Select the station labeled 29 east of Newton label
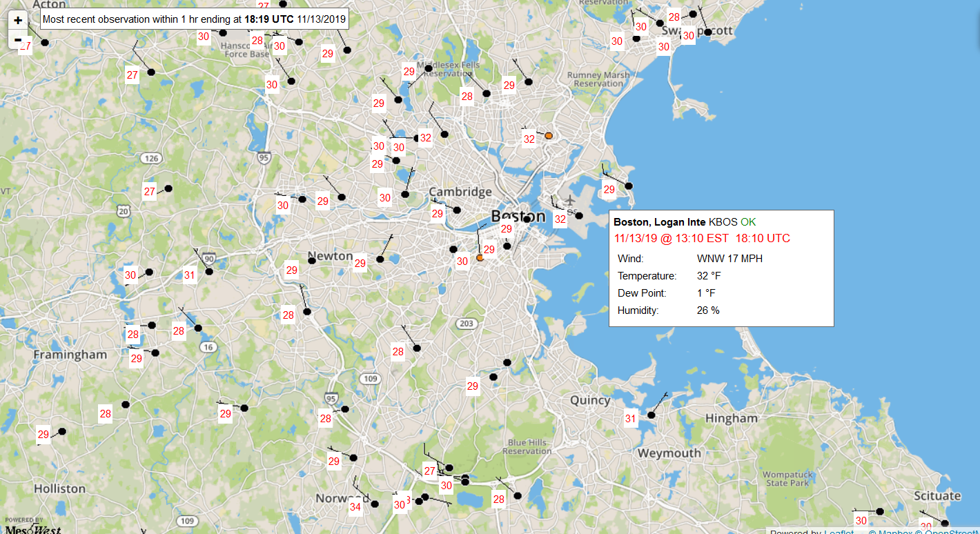Screen dimensions: 980x534 tap(380, 259)
